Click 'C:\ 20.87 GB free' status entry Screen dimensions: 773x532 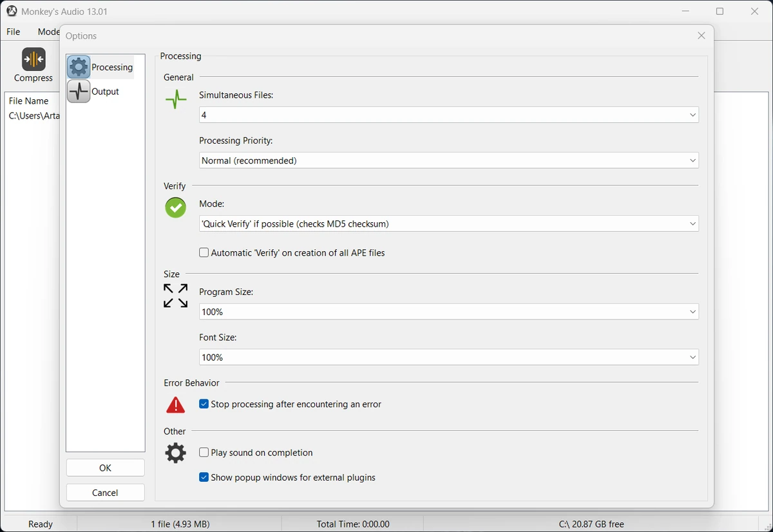pos(591,524)
